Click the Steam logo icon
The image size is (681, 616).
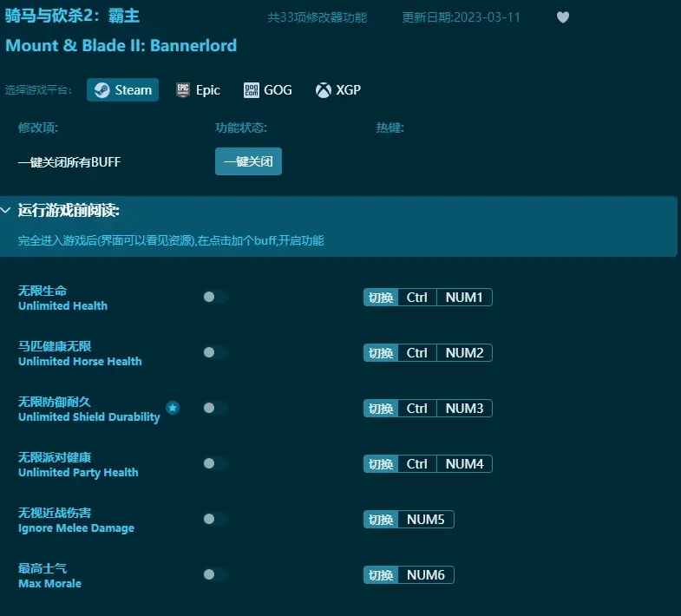[x=102, y=90]
